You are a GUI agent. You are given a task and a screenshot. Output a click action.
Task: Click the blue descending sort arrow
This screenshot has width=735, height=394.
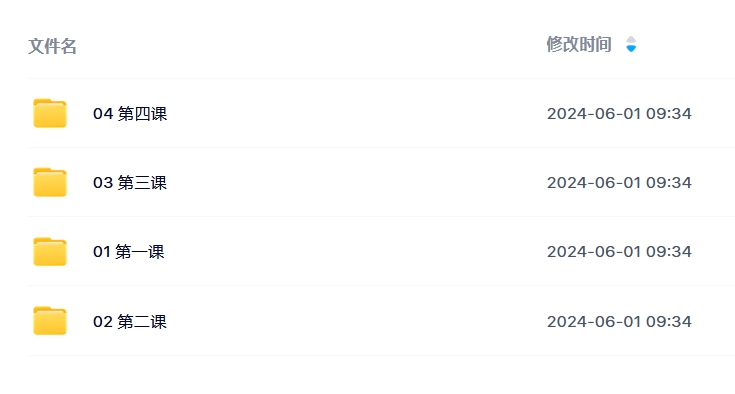(x=631, y=49)
